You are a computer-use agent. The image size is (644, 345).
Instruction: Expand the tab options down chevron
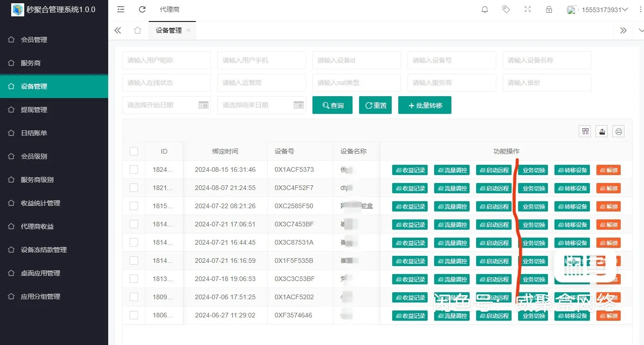pos(641,30)
